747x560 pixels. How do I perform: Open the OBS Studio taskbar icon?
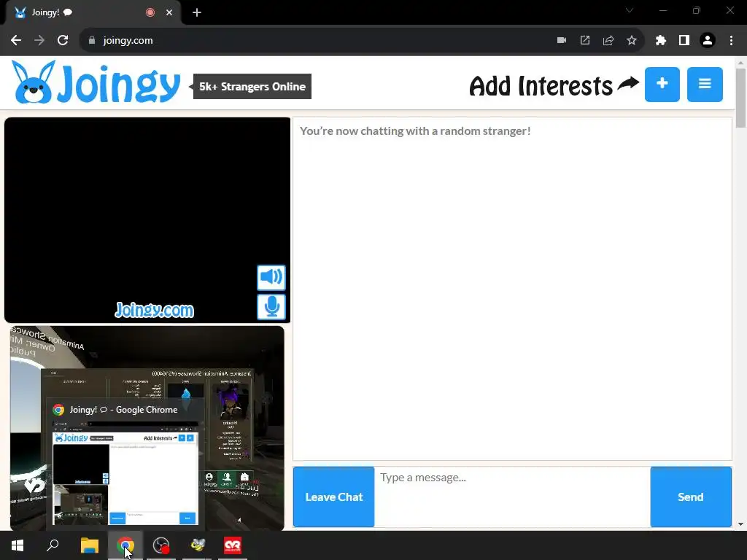161,545
